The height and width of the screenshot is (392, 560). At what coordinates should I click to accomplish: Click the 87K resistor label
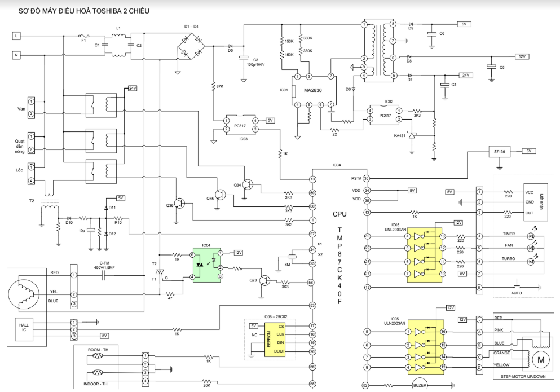(x=219, y=86)
